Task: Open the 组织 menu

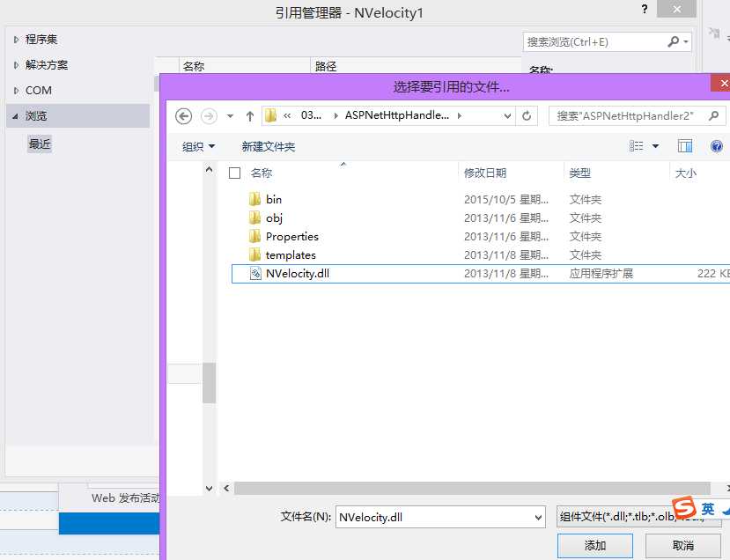Action: (x=198, y=147)
